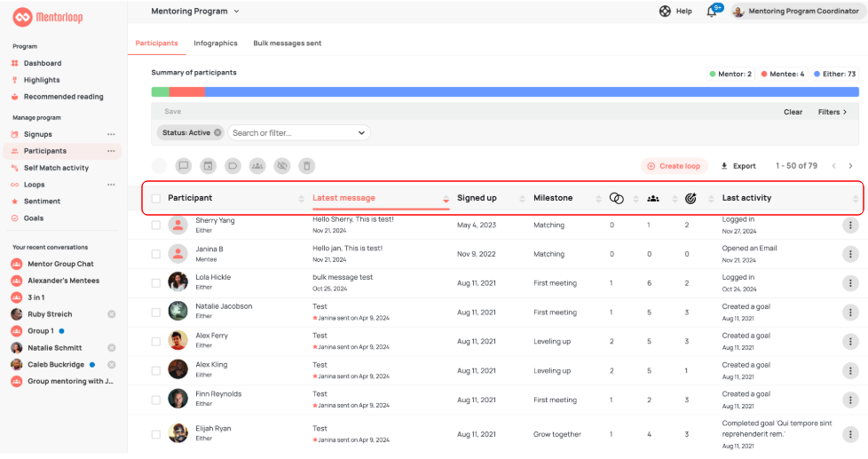The width and height of the screenshot is (868, 459).
Task: Open Sentiment in sidebar
Action: coord(42,202)
